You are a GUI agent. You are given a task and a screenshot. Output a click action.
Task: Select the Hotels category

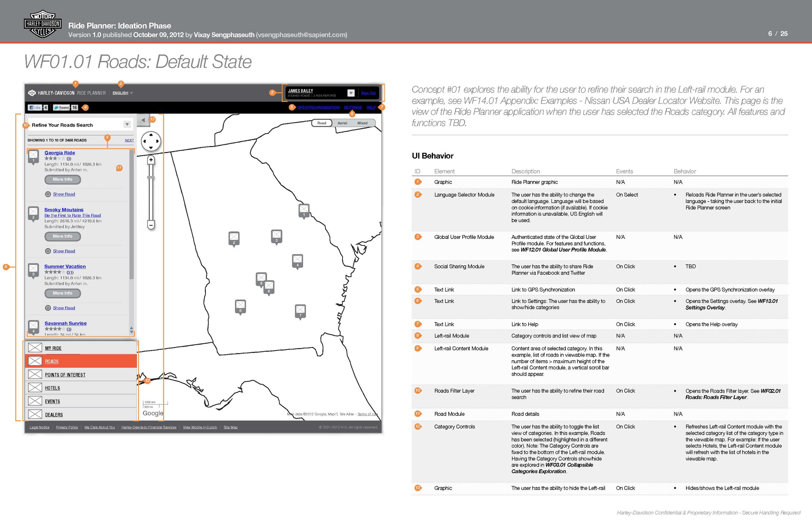[x=81, y=388]
